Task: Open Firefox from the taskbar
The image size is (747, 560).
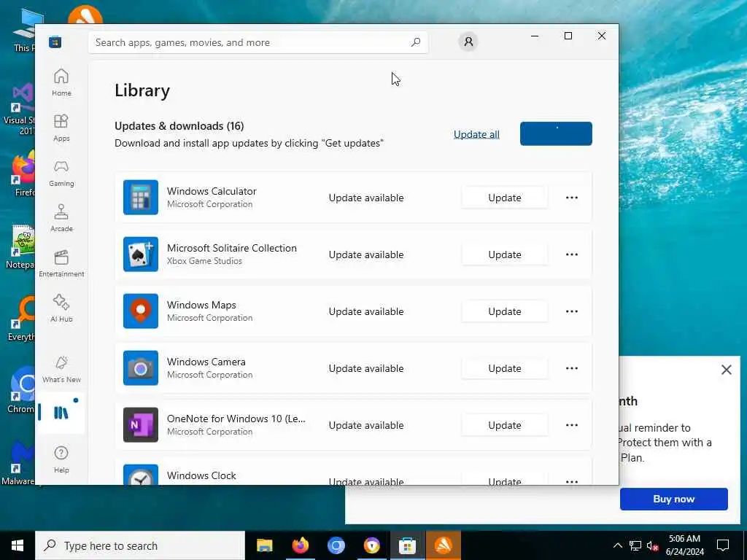Action: (x=300, y=545)
